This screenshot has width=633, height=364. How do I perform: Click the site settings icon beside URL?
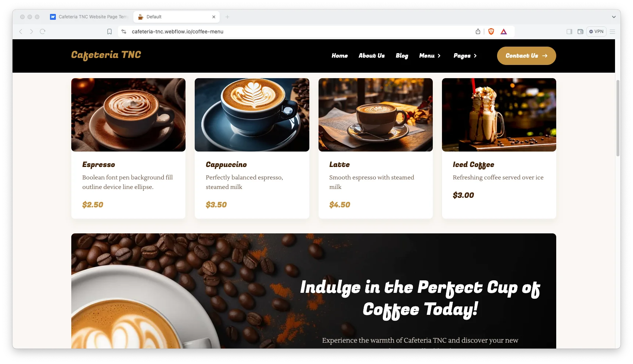(124, 32)
